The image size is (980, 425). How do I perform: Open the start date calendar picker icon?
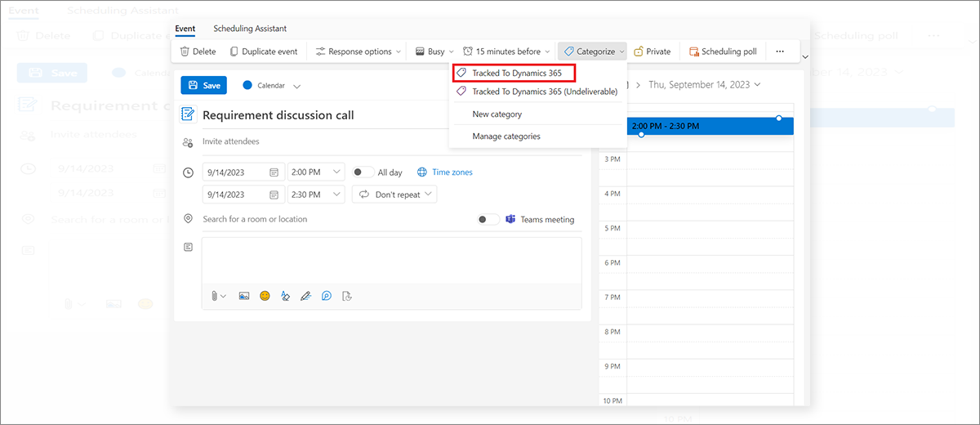(x=274, y=172)
